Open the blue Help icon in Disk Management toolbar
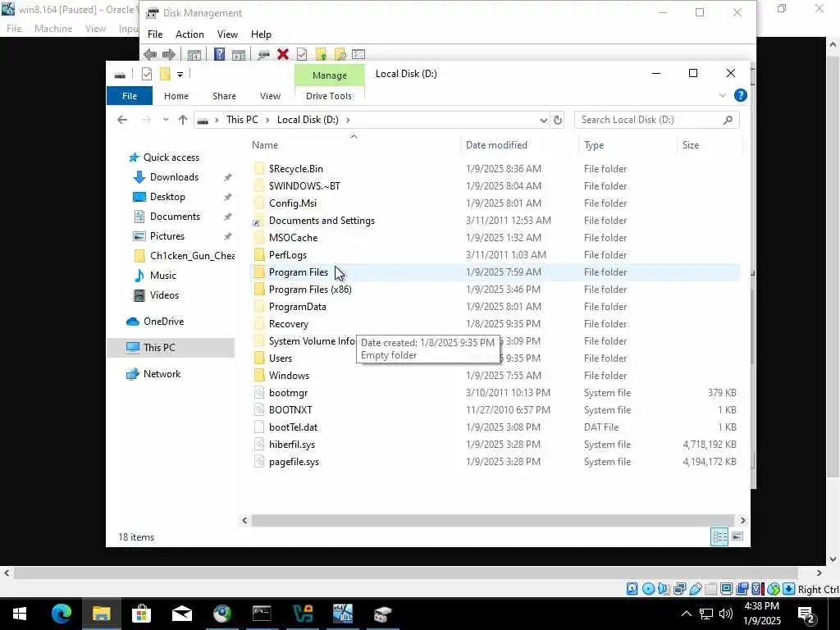 pyautogui.click(x=219, y=54)
